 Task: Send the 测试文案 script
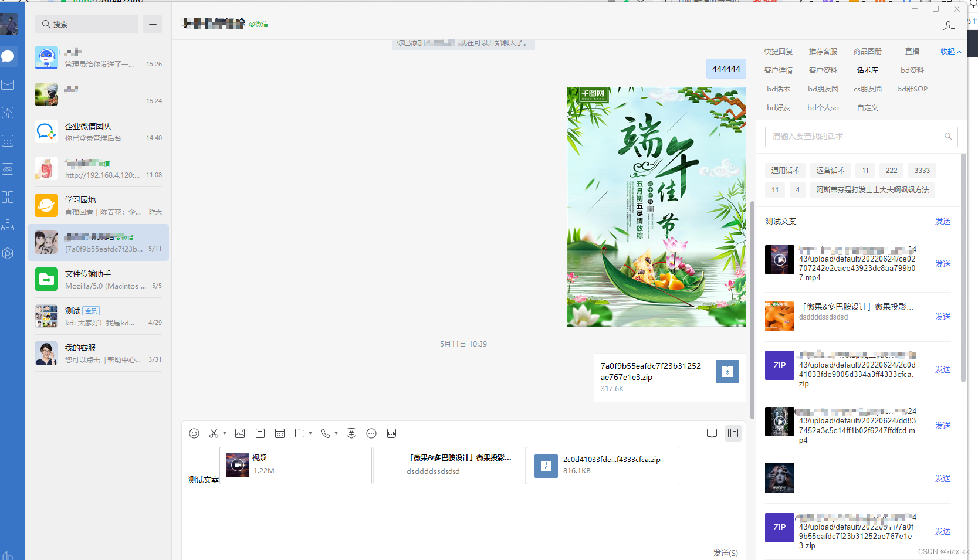(943, 221)
